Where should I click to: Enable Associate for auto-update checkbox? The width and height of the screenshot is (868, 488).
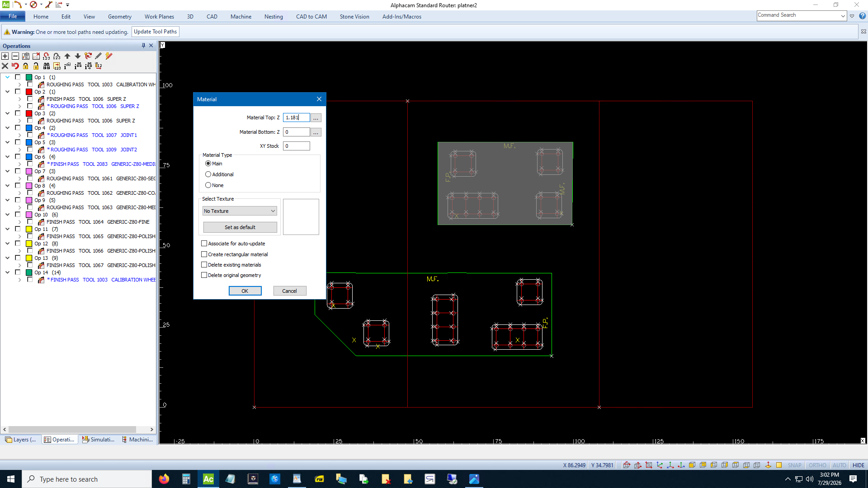coord(204,244)
